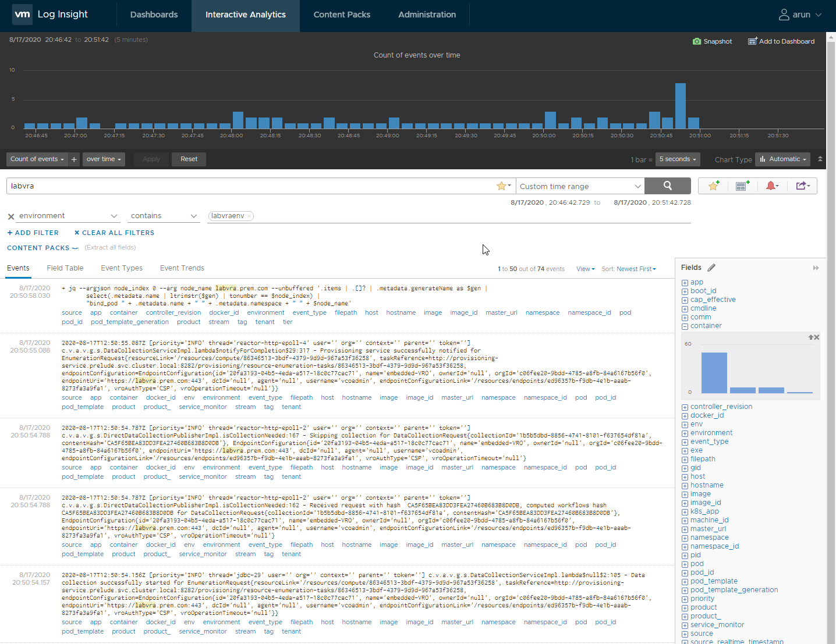The width and height of the screenshot is (836, 644).
Task: Expand the hostname field
Action: tap(685, 486)
